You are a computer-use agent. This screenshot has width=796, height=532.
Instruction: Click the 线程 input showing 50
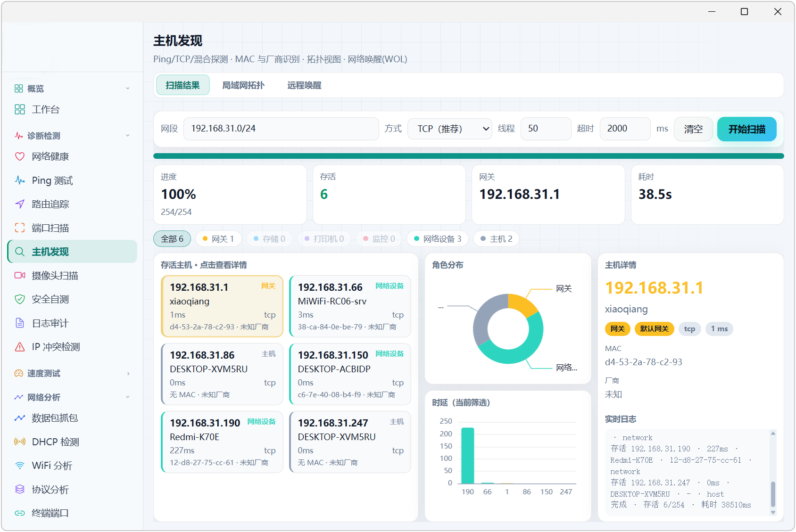tap(546, 129)
